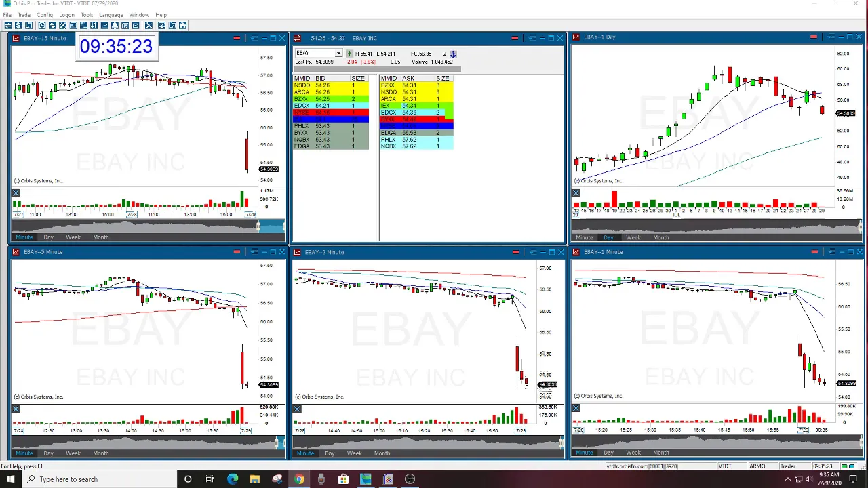Click the percent toolbar icon
The image size is (868, 488).
(x=62, y=25)
